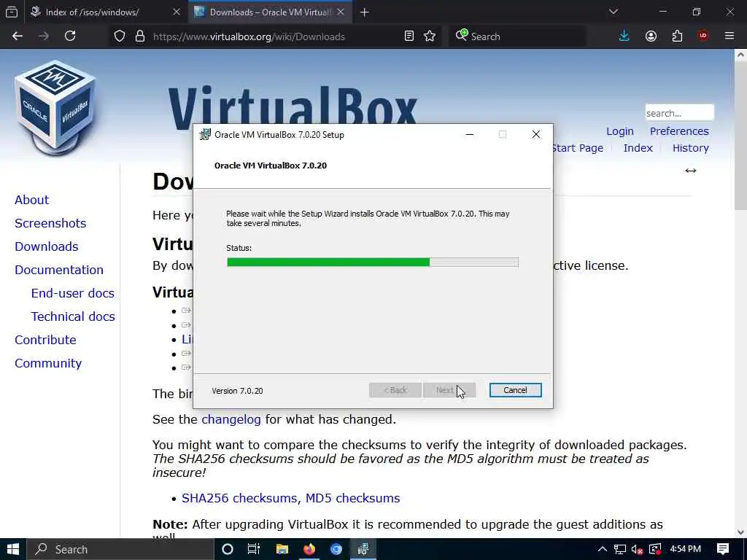Viewport: 747px width, 560px height.
Task: Open the About sidebar link
Action: pyautogui.click(x=31, y=200)
